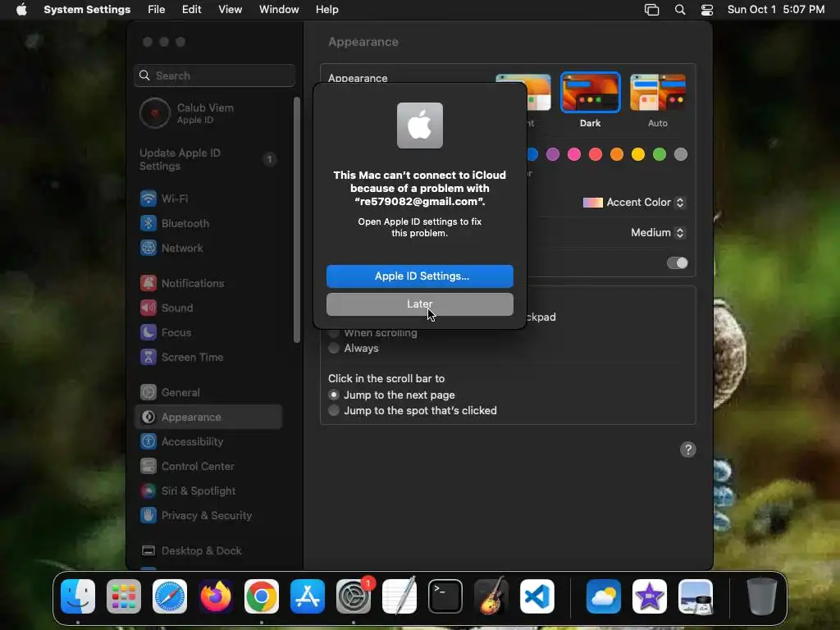Image resolution: width=840 pixels, height=630 pixels.
Task: Click the Apple ID Settings... button
Action: [420, 276]
